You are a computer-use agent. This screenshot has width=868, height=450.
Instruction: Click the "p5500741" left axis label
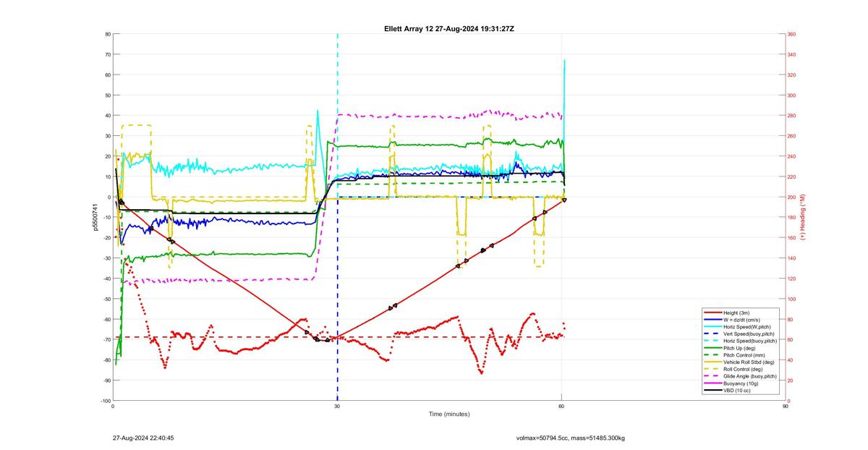click(95, 217)
